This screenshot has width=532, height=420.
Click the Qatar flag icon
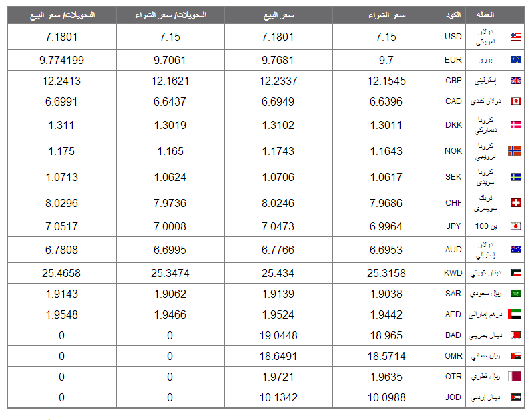pos(515,377)
